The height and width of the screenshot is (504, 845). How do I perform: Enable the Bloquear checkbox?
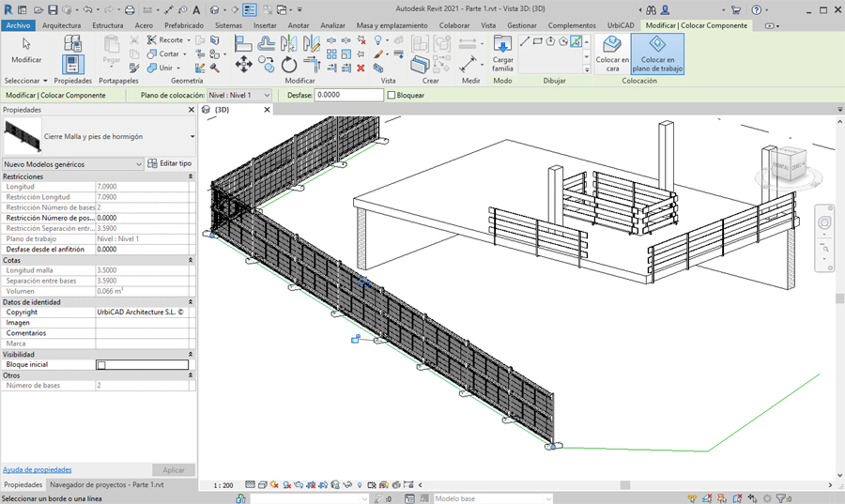pos(392,95)
